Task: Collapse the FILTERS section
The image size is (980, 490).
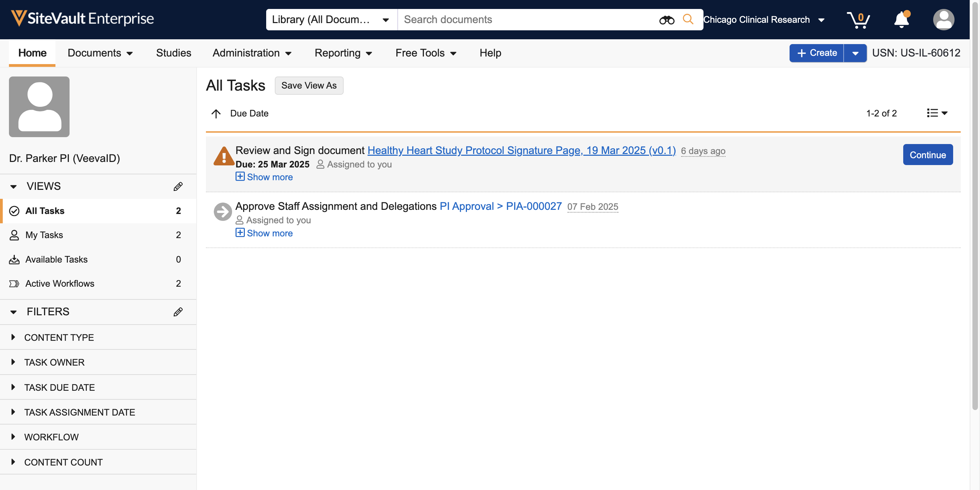Action: [13, 312]
